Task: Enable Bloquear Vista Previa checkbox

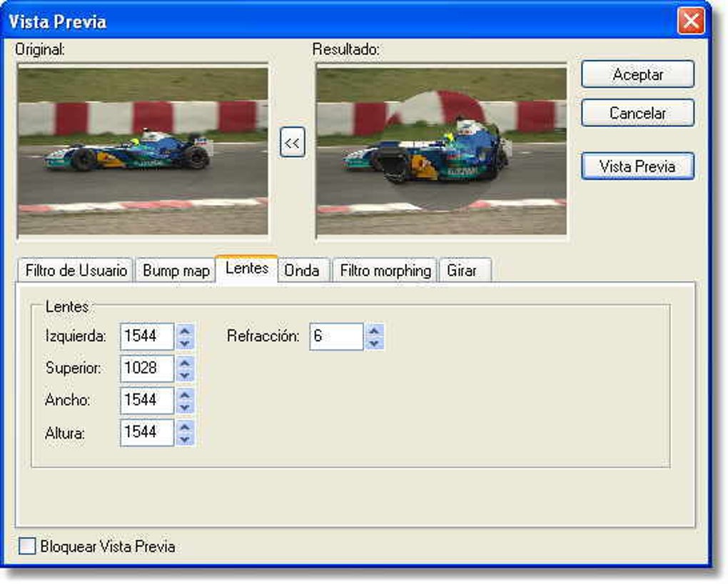Action: pos(27,547)
